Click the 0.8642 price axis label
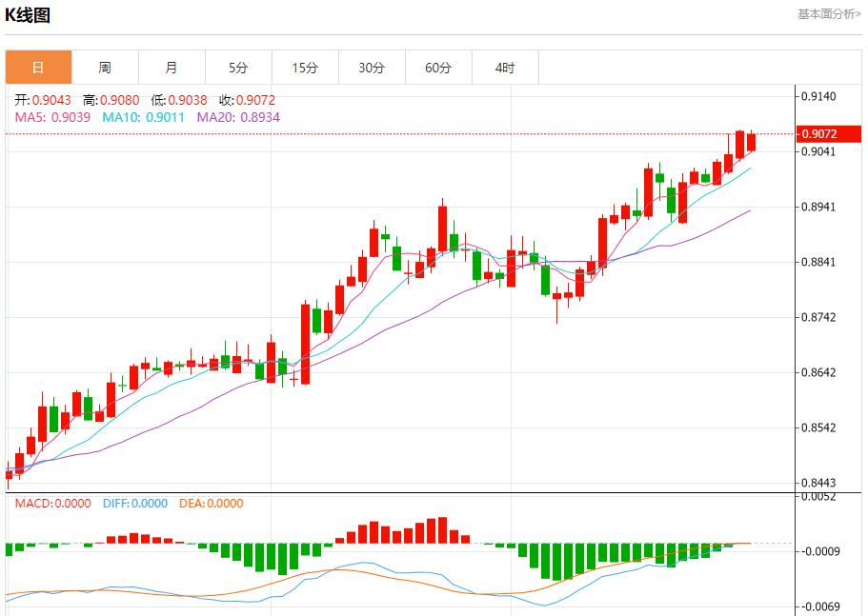The height and width of the screenshot is (616, 868). point(818,372)
